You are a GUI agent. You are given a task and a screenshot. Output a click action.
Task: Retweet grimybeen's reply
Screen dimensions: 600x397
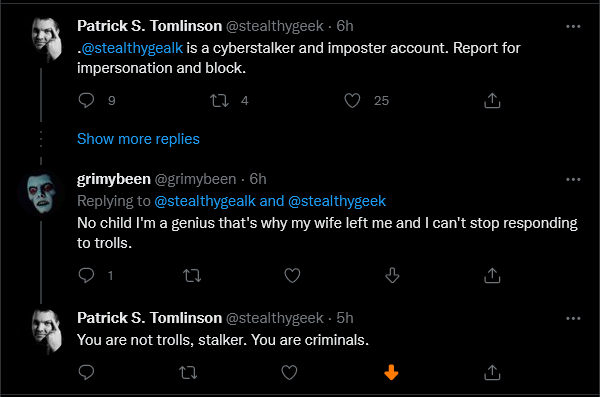point(192,275)
